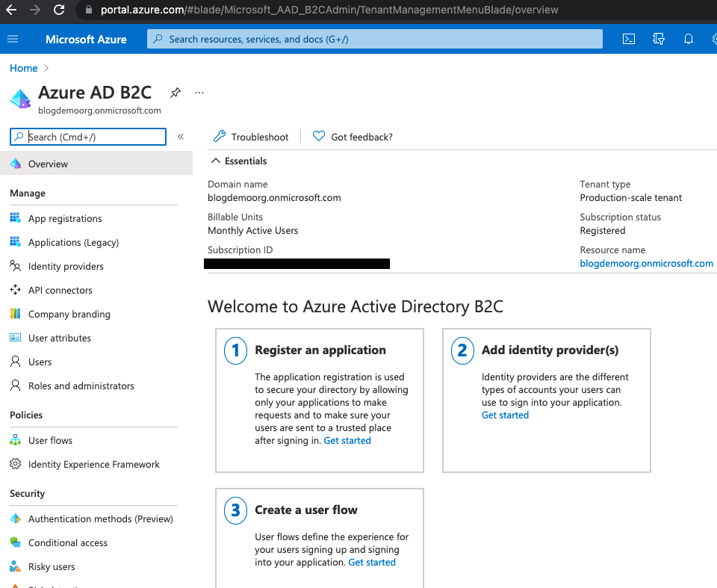
Task: Focus the sidebar Search (Cmd+/) field
Action: click(88, 137)
